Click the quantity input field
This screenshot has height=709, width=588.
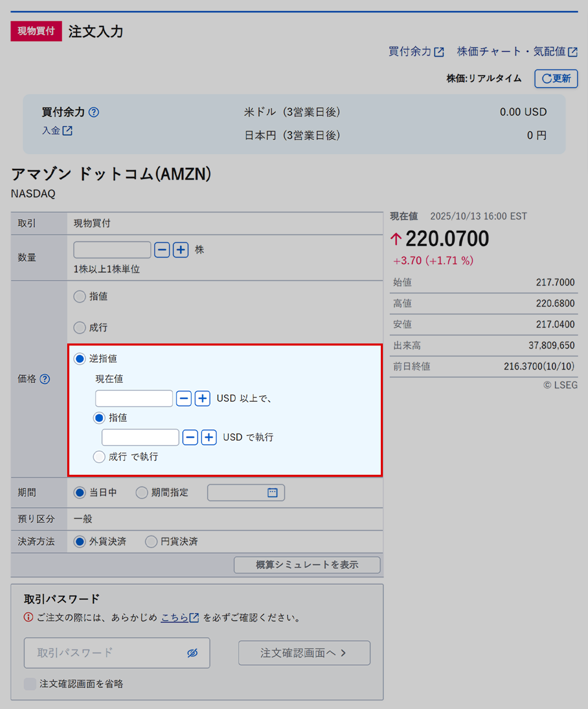(112, 250)
